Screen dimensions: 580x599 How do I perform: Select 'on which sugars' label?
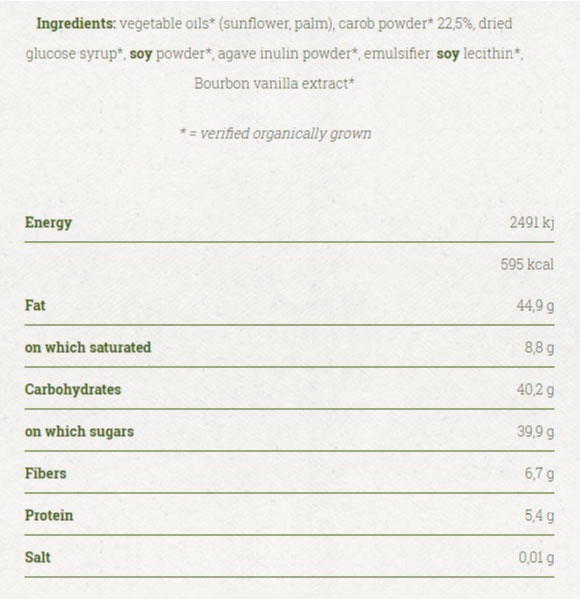coord(79,432)
